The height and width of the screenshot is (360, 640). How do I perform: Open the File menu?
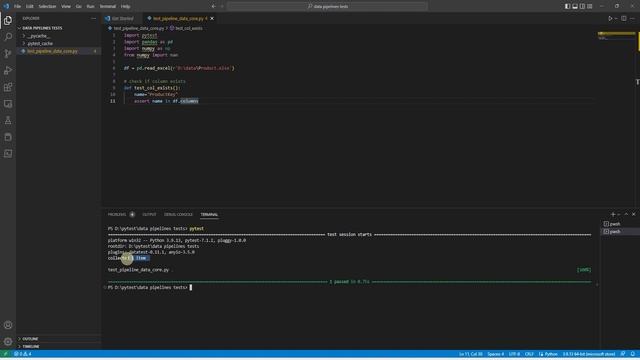point(18,6)
